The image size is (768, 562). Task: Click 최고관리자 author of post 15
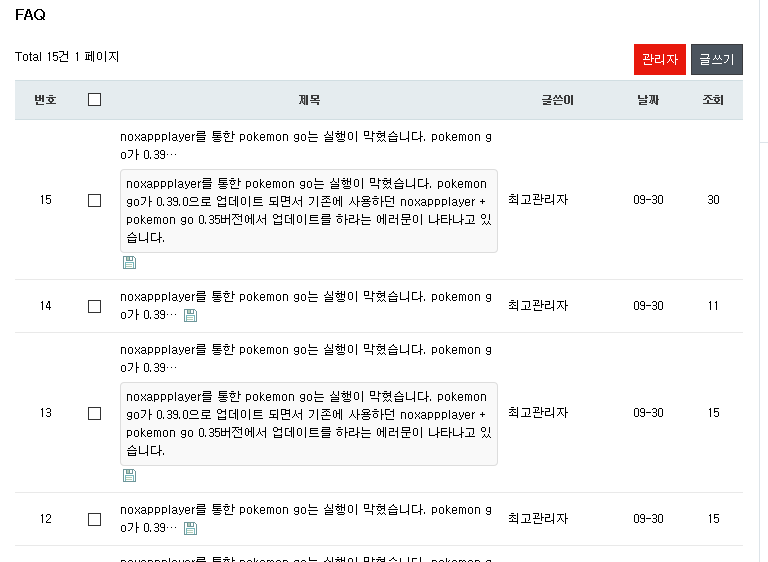pyautogui.click(x=538, y=199)
